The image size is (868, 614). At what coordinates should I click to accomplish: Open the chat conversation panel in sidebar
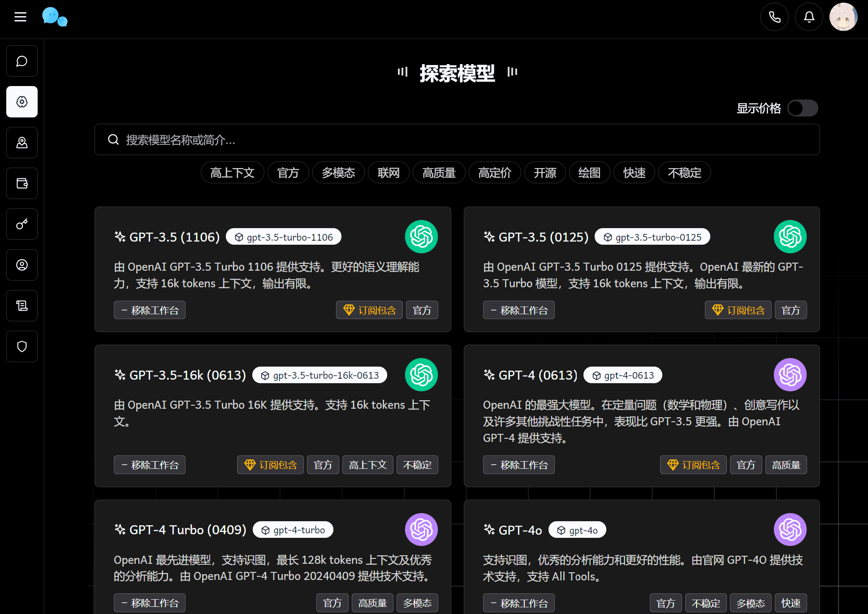22,61
